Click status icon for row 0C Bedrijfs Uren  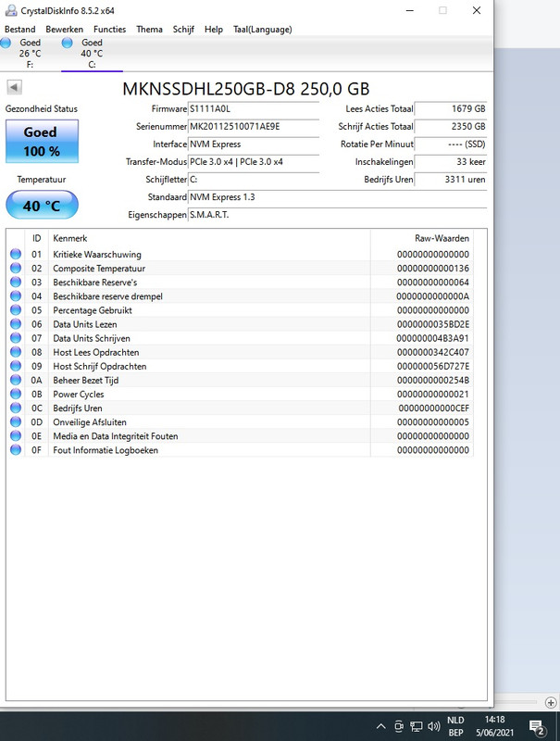tap(16, 408)
